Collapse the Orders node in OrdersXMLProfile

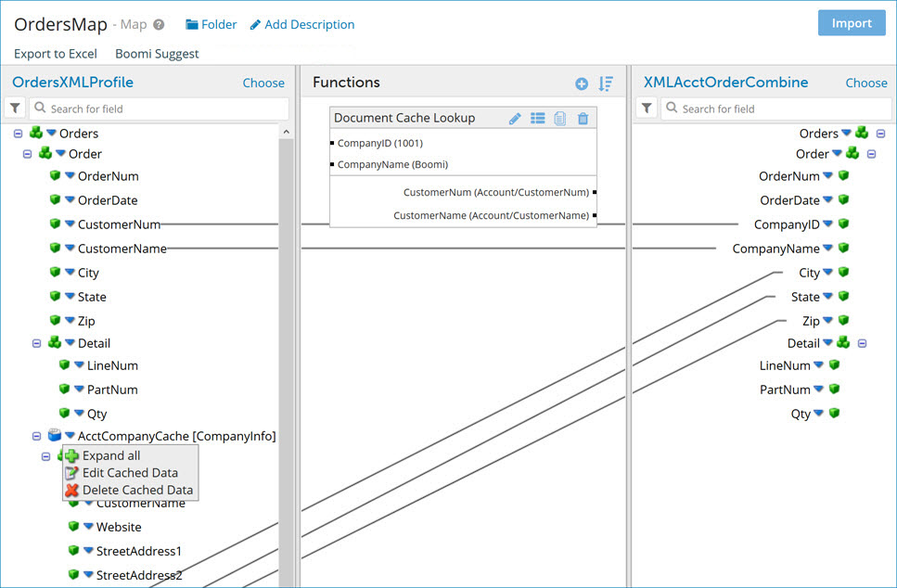[19, 133]
